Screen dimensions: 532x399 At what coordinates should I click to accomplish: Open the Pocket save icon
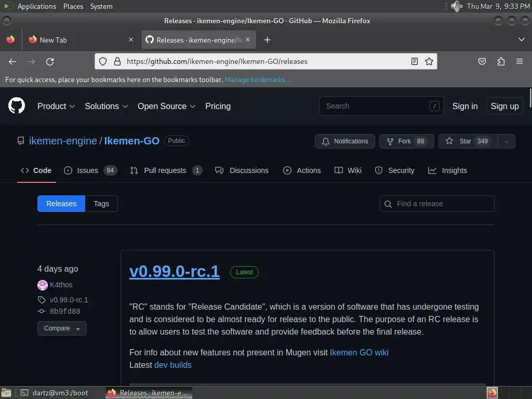482,61
